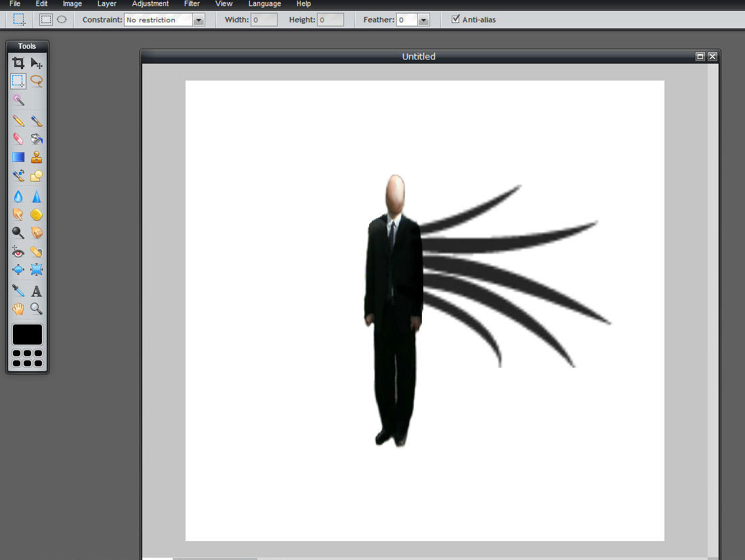Select the Clone Stamp tool

[x=37, y=157]
